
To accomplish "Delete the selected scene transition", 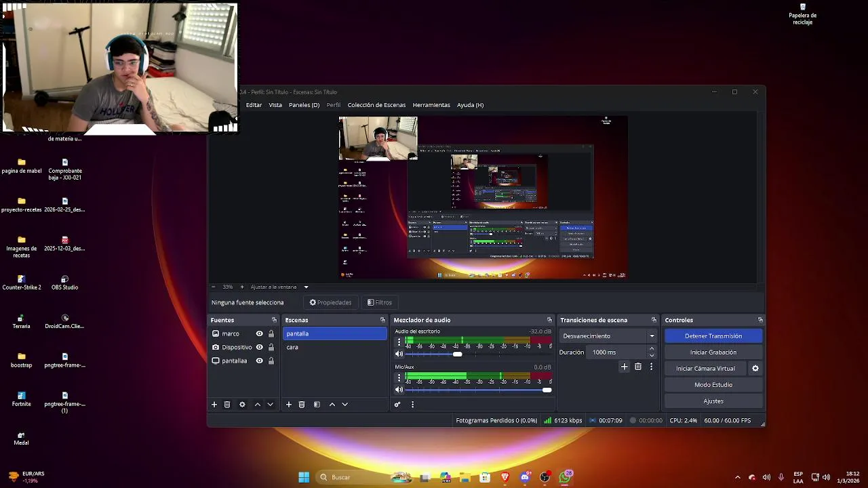I will click(x=638, y=367).
